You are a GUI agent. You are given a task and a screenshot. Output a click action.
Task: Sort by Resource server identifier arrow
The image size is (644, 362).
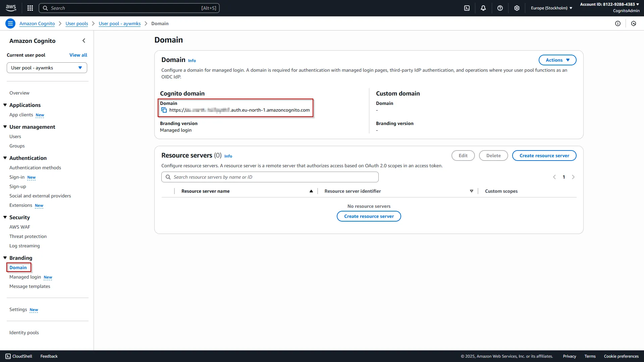pyautogui.click(x=472, y=191)
